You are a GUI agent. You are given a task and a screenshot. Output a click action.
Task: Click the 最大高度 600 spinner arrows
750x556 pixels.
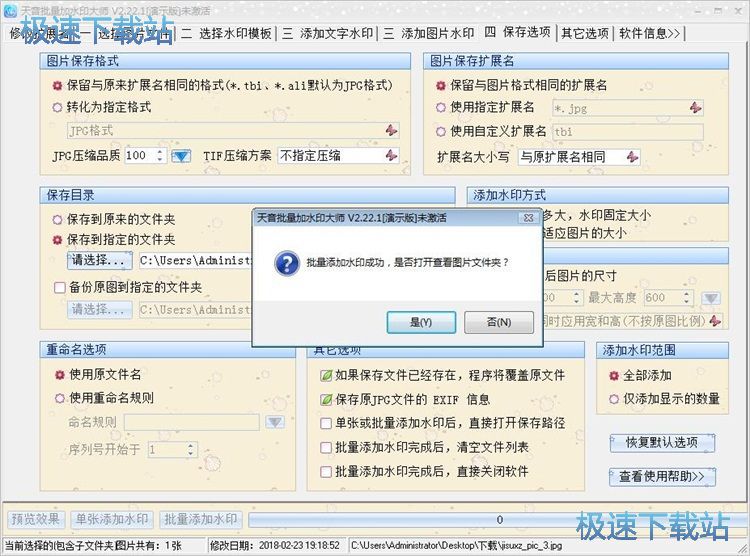coord(686,298)
